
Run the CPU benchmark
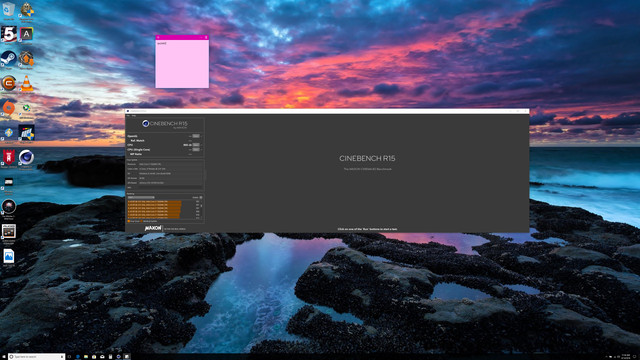(x=196, y=145)
